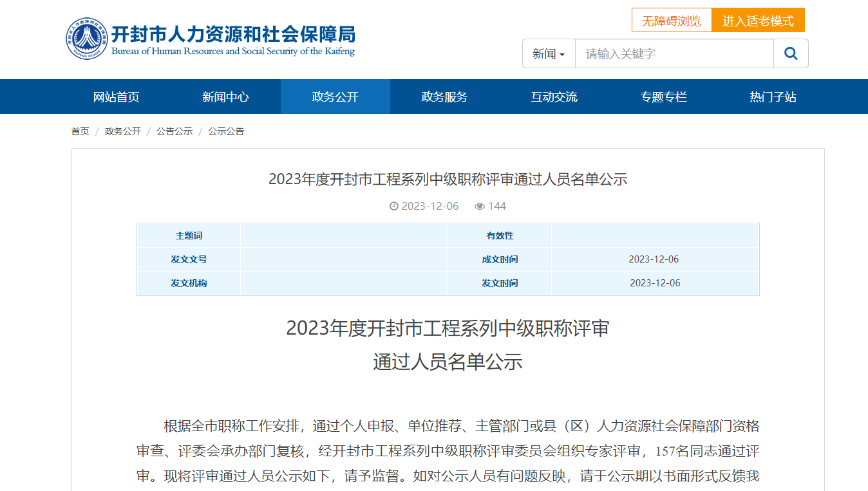
Task: Click the eye view-count icon
Action: [480, 207]
